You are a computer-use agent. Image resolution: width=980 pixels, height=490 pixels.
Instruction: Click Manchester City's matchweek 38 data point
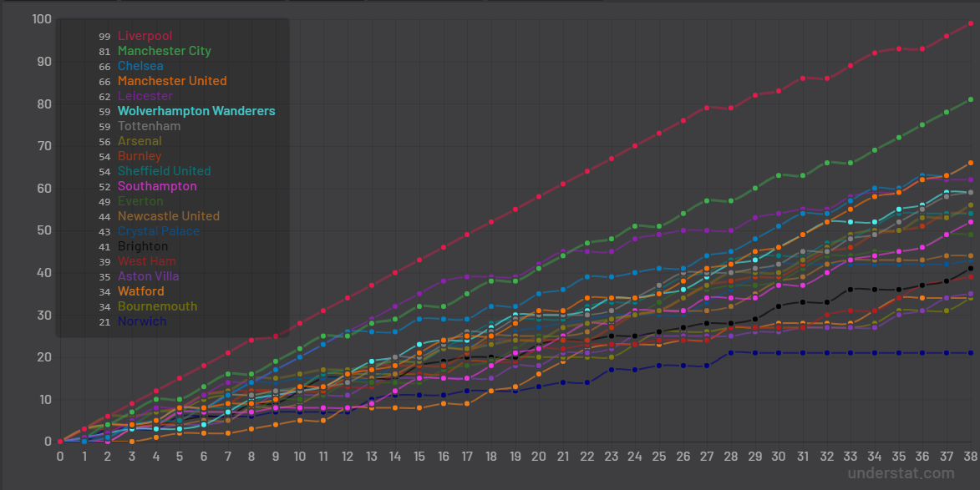(x=971, y=99)
